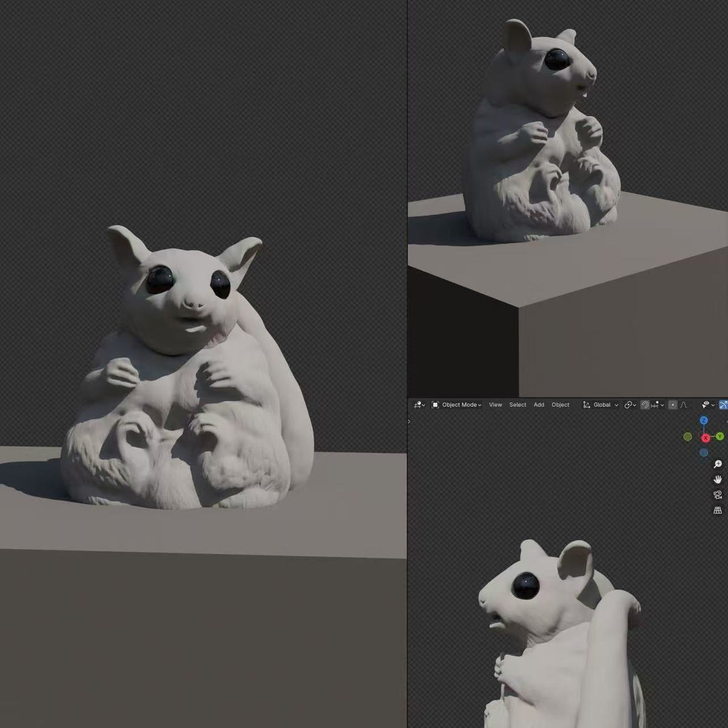Open the Add menu
The width and height of the screenshot is (728, 728).
(539, 405)
